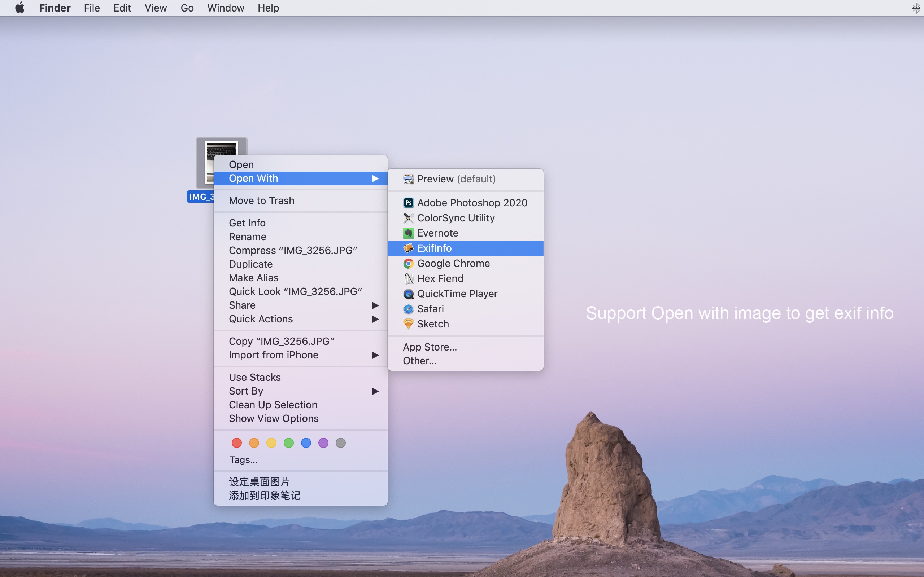This screenshot has width=924, height=577.
Task: Click the Sketch diamond icon
Action: tap(408, 324)
